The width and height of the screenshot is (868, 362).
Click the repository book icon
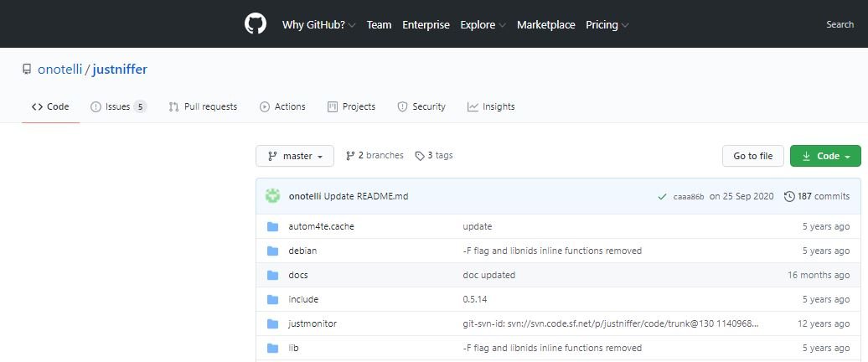pyautogui.click(x=27, y=70)
